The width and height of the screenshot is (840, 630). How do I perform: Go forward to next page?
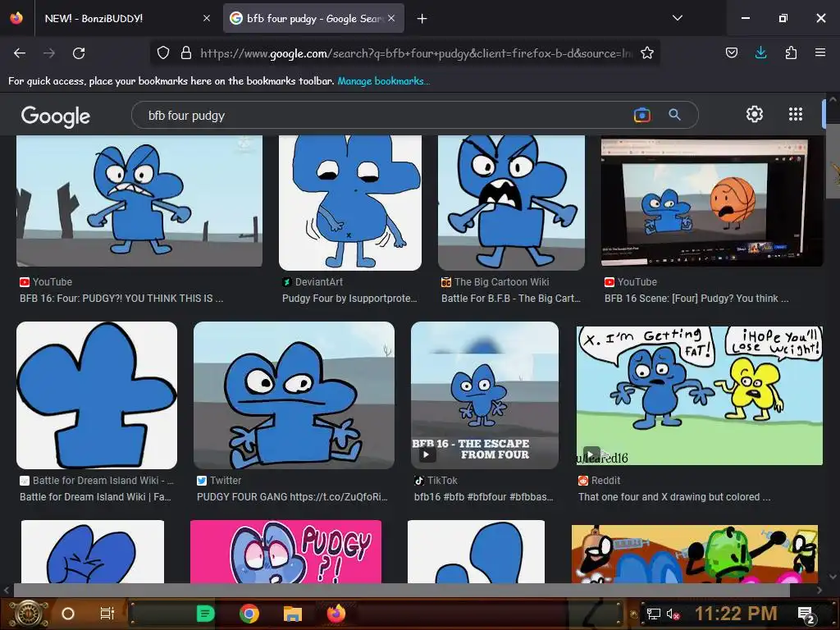coord(49,53)
